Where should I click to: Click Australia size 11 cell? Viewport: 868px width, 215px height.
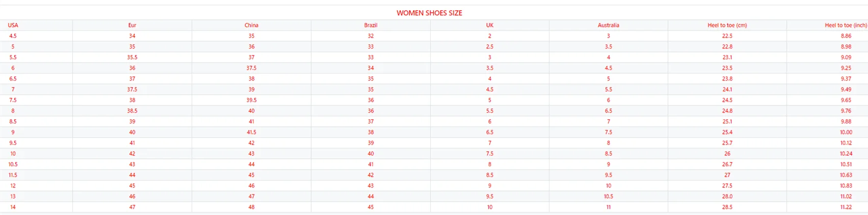click(x=608, y=207)
